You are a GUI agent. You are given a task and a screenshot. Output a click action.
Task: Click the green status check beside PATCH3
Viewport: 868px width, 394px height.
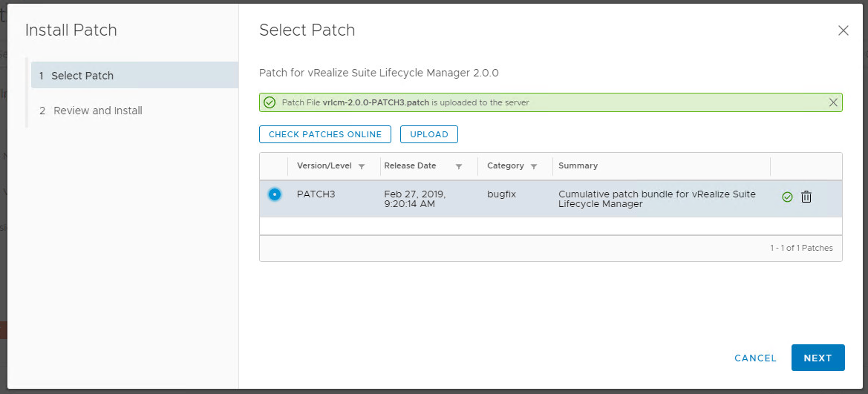click(787, 197)
